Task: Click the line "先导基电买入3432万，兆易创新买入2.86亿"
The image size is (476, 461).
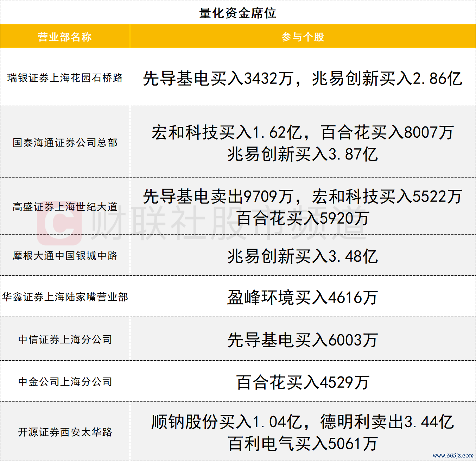Action: click(x=303, y=78)
